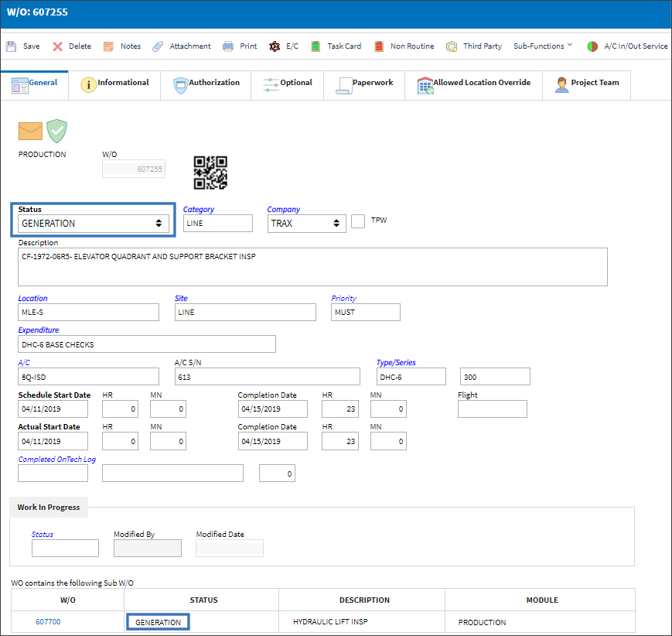Click the Location label link
672x636 pixels.
pos(32,298)
